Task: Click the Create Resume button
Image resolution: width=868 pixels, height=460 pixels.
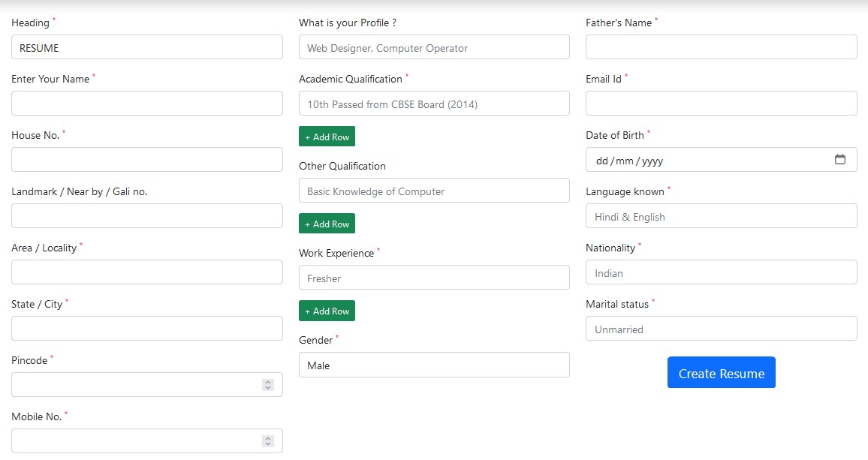Action: [x=722, y=372]
